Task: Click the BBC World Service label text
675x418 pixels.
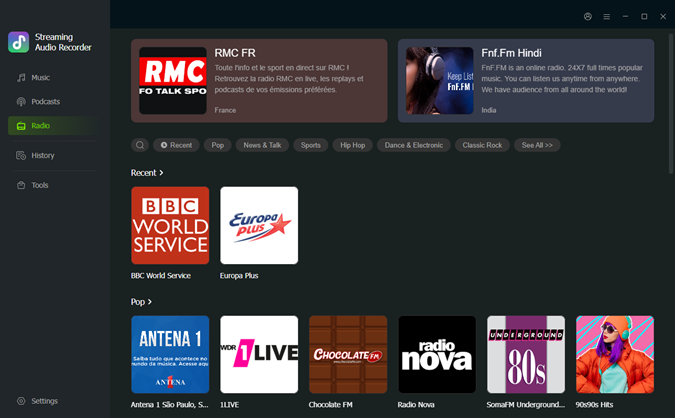Action: pyautogui.click(x=161, y=276)
